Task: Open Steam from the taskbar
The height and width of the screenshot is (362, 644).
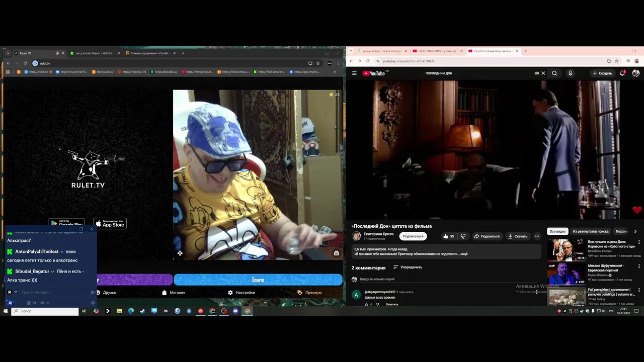Action: click(142, 311)
